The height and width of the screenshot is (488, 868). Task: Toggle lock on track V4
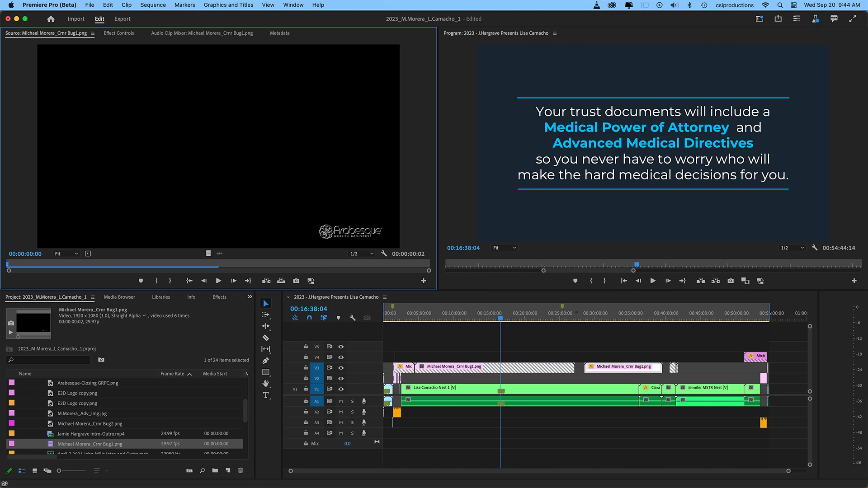[x=306, y=357]
